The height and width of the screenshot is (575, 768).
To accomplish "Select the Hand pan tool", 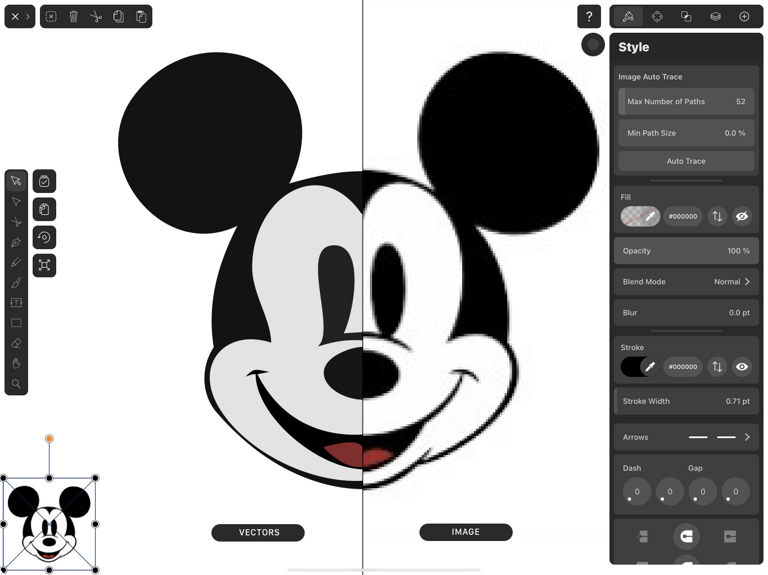I will tap(16, 363).
